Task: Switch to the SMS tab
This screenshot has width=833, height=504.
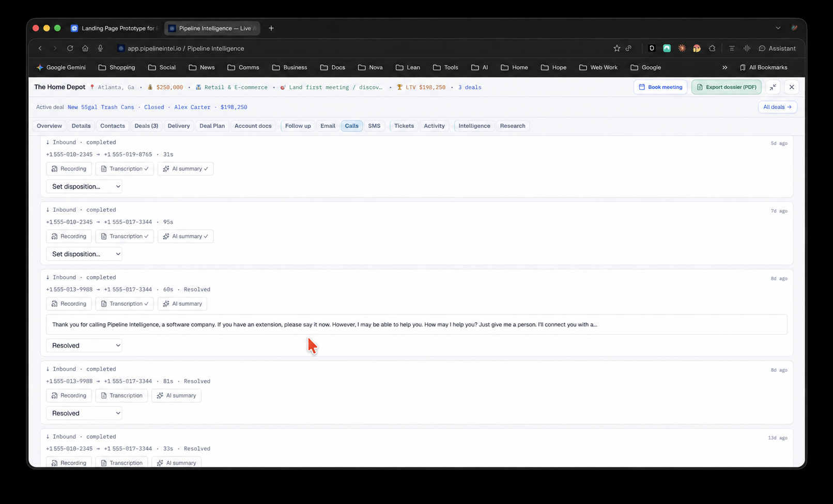Action: click(x=374, y=125)
